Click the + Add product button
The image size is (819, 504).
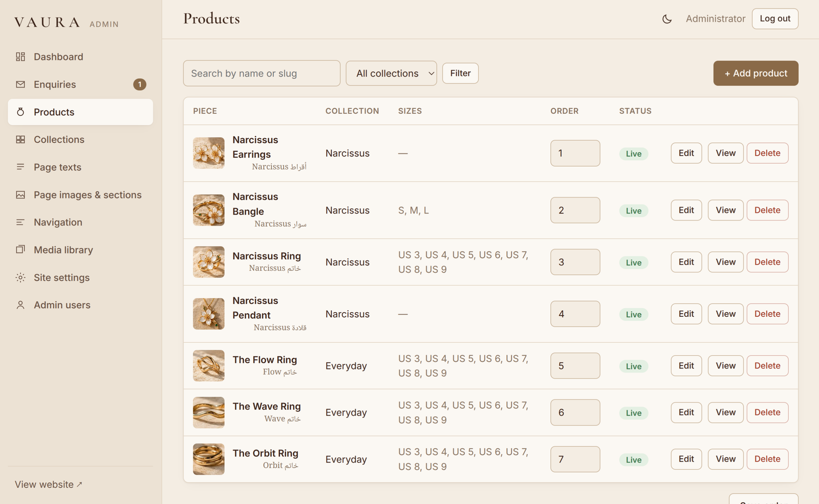pos(756,73)
